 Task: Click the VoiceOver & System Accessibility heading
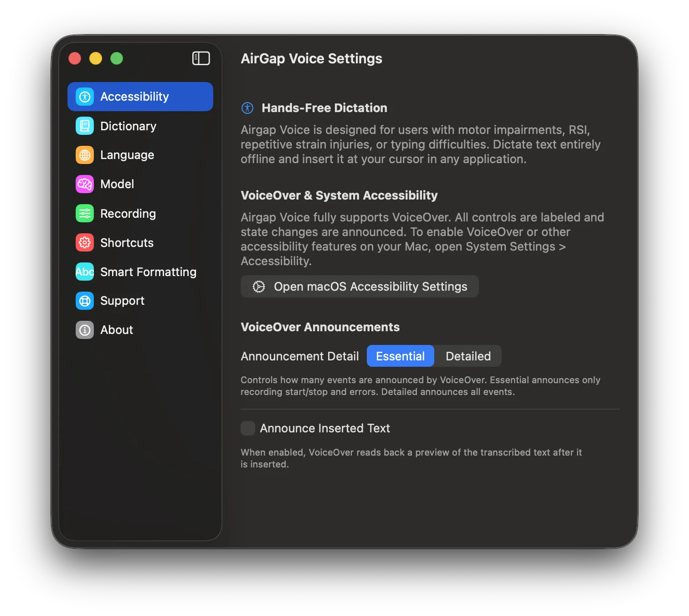(x=339, y=195)
